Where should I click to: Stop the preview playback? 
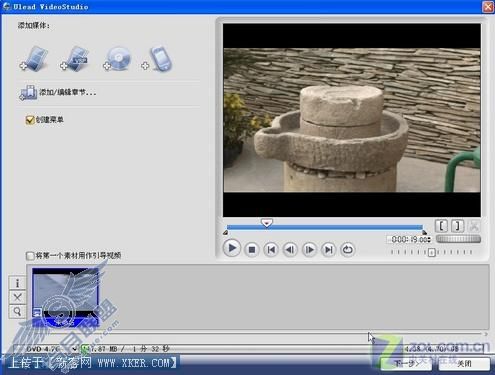[252, 249]
